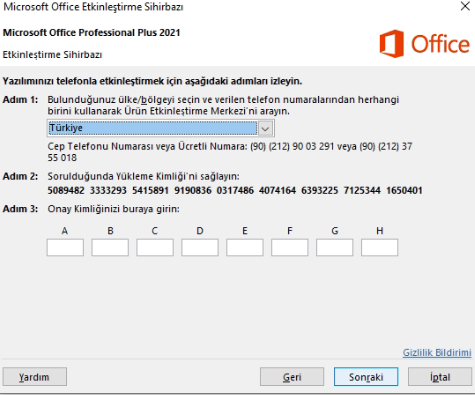Click the confirmation ID field F
This screenshot has height=395, width=475.
pyautogui.click(x=290, y=247)
